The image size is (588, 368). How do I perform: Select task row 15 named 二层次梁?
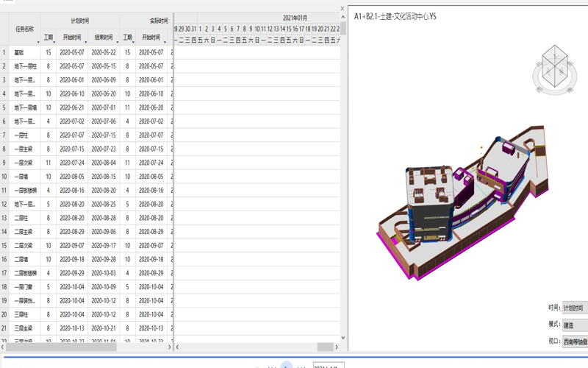click(x=24, y=246)
